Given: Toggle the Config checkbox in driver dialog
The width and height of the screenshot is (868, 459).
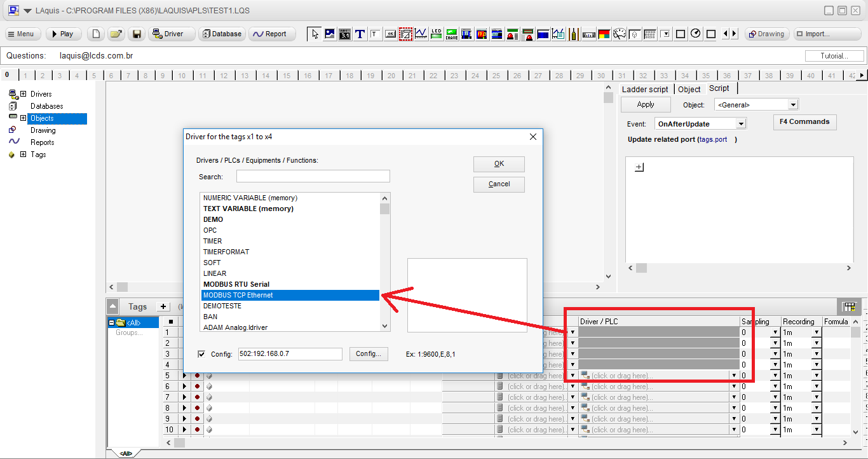Looking at the screenshot, I should pyautogui.click(x=201, y=354).
